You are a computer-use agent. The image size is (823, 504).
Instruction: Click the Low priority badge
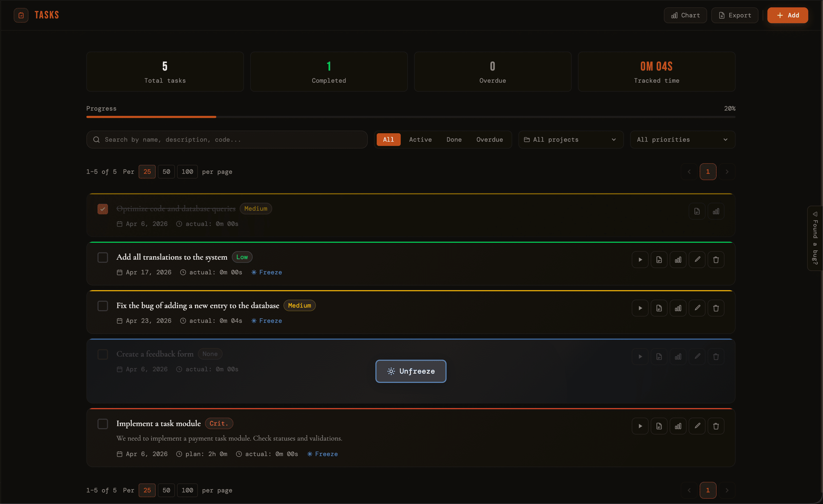(x=242, y=257)
